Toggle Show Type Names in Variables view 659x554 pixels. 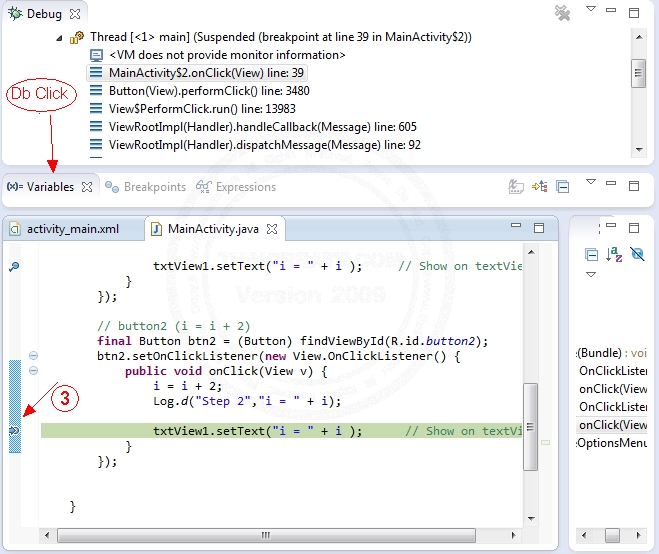click(x=516, y=186)
